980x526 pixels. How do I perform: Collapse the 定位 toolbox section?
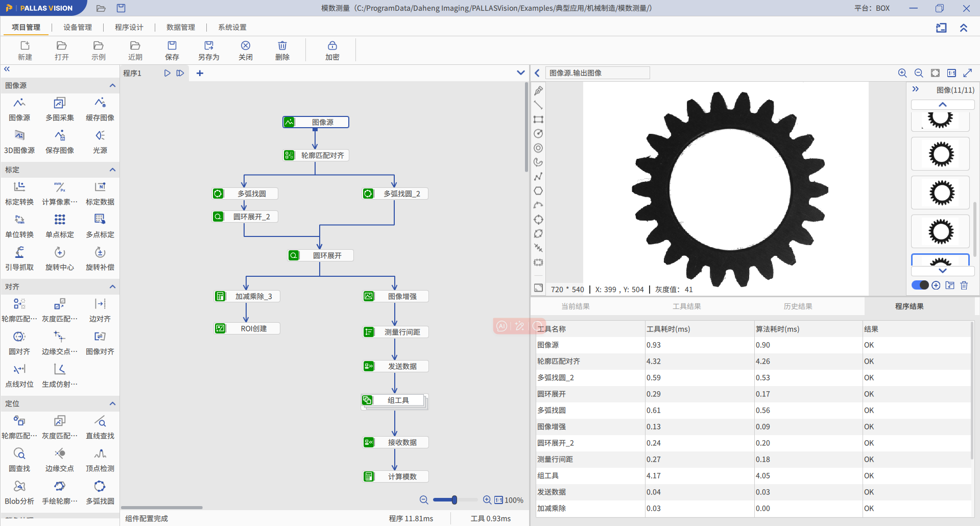coord(112,403)
